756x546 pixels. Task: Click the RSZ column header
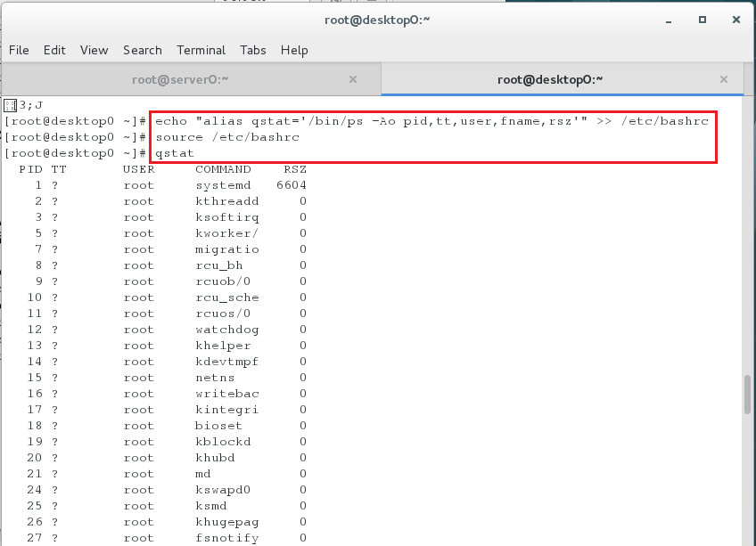(295, 169)
